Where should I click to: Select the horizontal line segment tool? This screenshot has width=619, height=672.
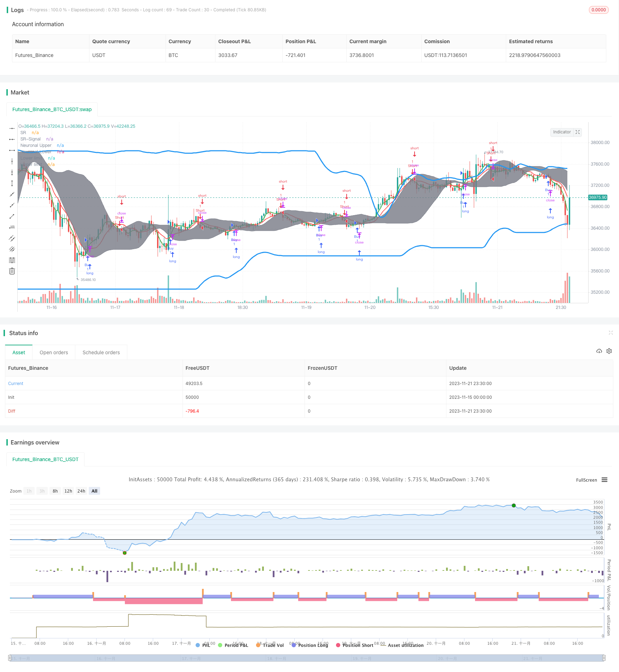tap(12, 150)
